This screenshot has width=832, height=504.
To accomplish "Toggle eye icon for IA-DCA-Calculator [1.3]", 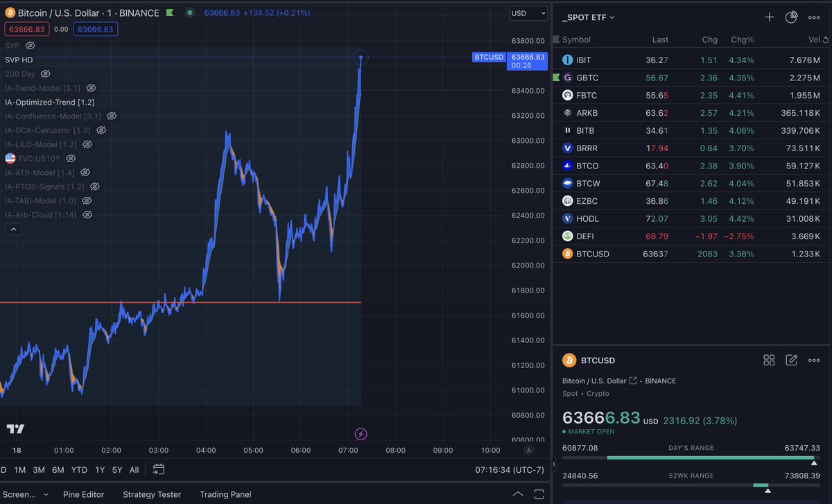I will (101, 130).
